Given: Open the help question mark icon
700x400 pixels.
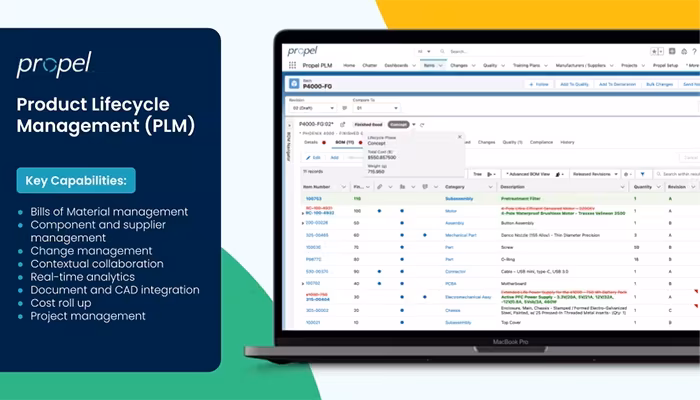Looking at the screenshot, I should (694, 51).
